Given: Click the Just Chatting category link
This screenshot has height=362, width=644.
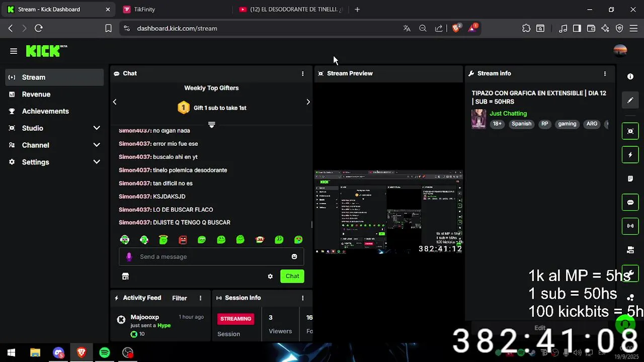Looking at the screenshot, I should point(508,114).
